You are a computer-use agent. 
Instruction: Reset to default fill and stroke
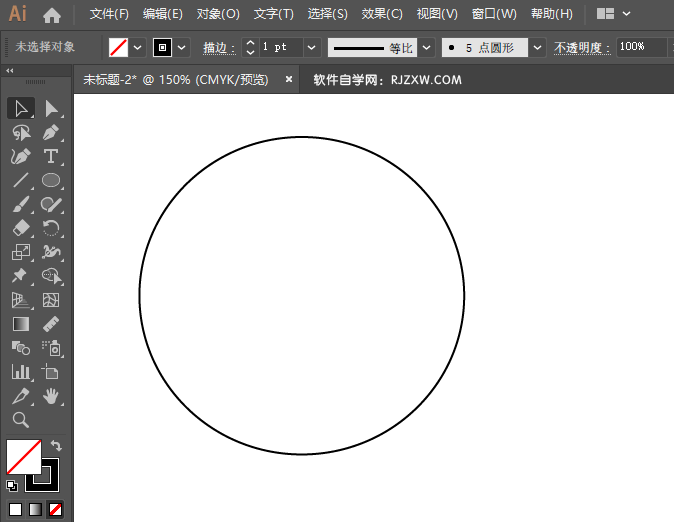click(12, 486)
